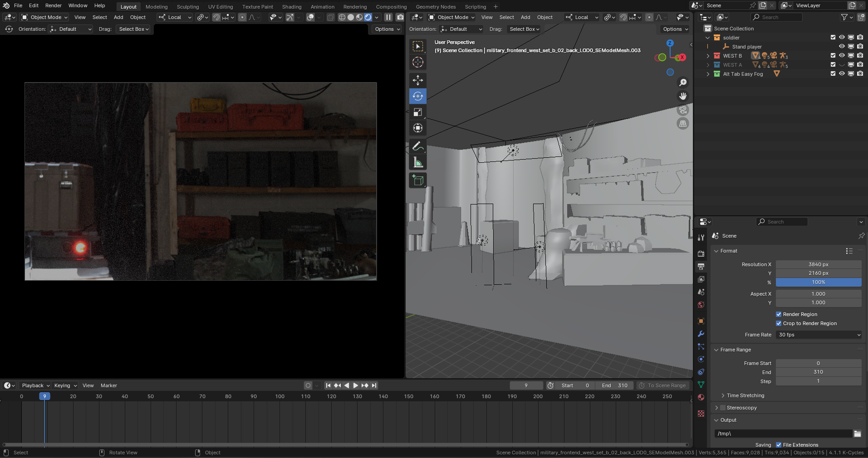Open the Render menu

click(x=54, y=5)
